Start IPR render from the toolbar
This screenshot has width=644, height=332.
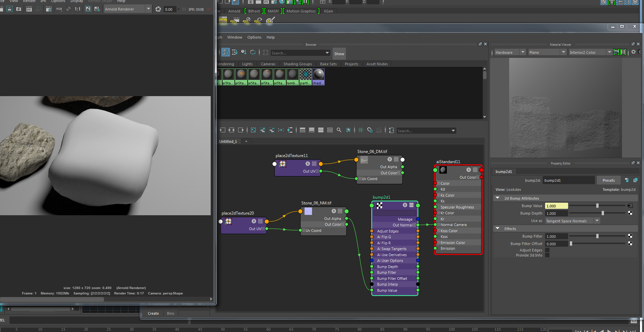pyautogui.click(x=29, y=9)
